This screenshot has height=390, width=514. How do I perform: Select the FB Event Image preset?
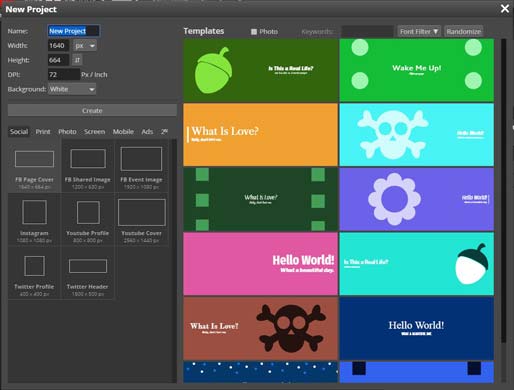coord(141,167)
